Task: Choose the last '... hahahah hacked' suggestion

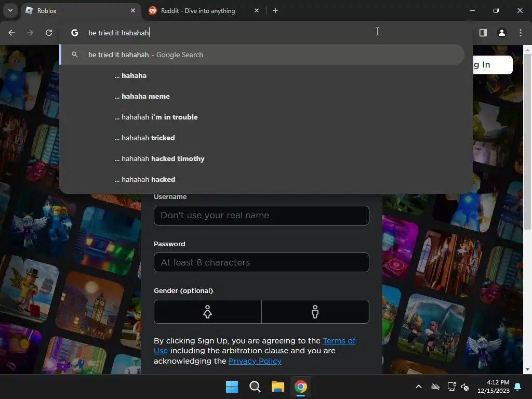Action: (x=262, y=179)
